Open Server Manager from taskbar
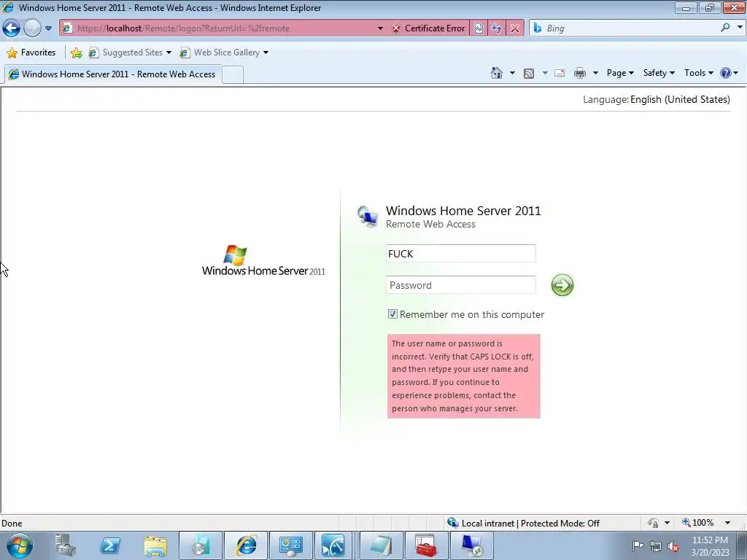The width and height of the screenshot is (747, 560). [x=65, y=545]
